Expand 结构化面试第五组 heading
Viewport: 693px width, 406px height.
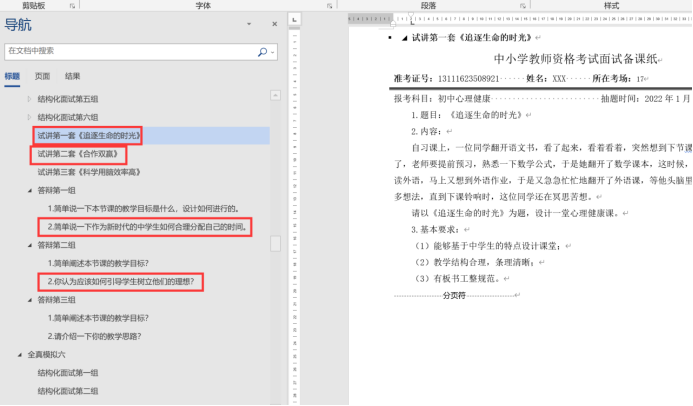(x=29, y=100)
